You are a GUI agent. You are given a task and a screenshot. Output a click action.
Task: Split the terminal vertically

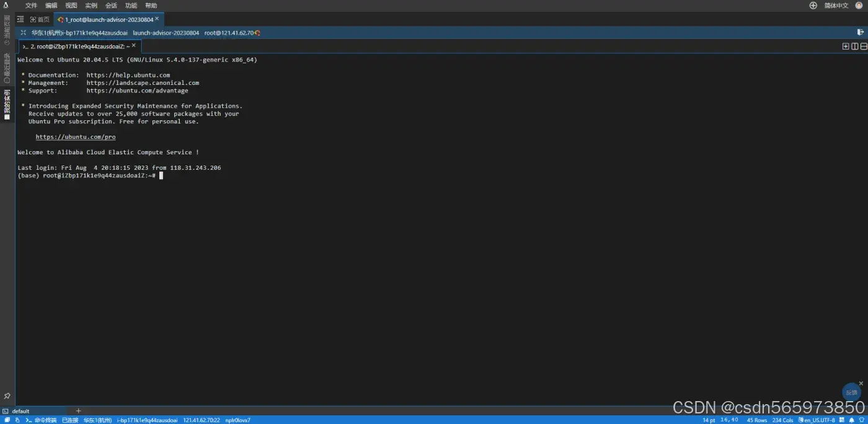(x=855, y=46)
